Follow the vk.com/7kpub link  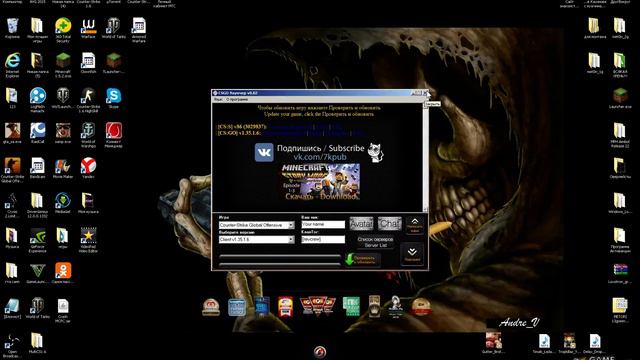pos(320,157)
